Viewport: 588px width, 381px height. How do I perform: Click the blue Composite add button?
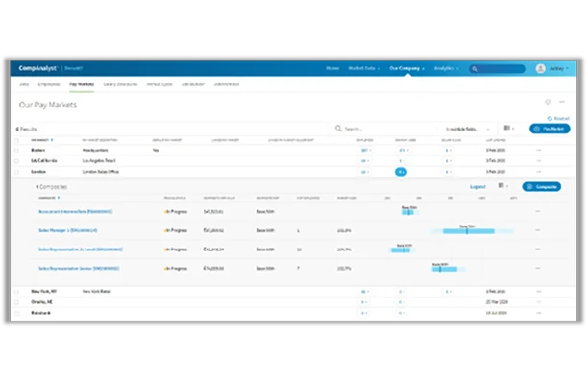[x=542, y=186]
